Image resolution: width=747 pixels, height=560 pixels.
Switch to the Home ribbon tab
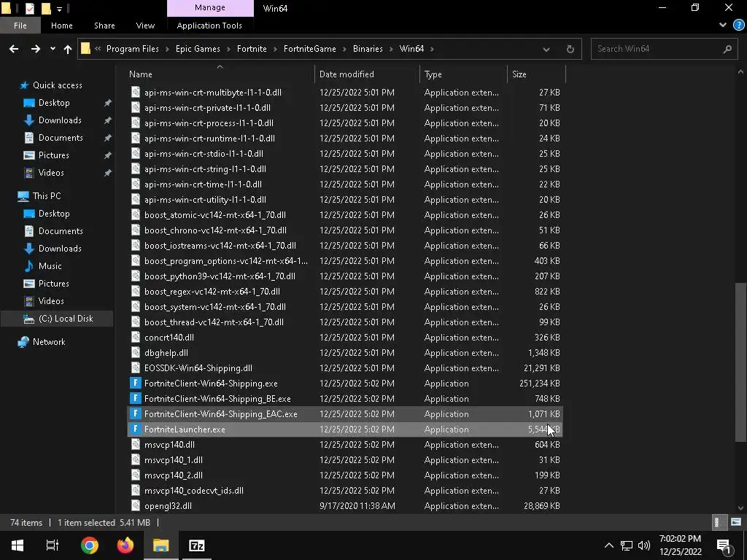click(62, 26)
